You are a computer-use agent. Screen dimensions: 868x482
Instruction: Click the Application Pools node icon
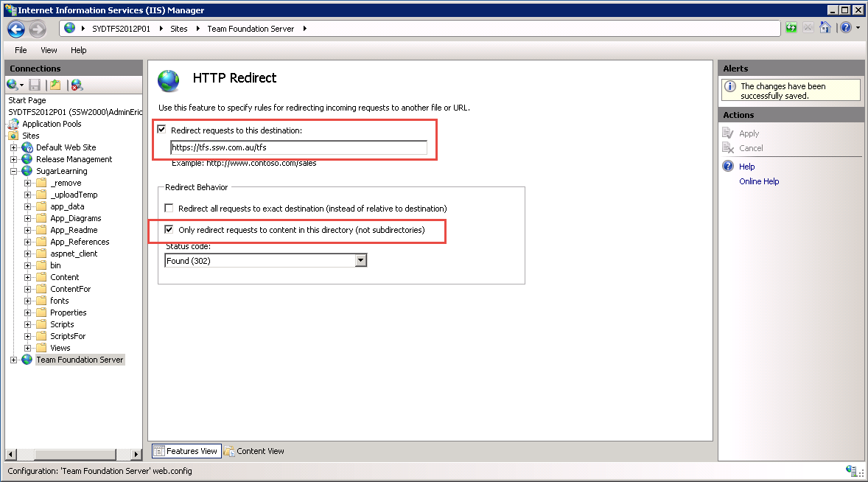pyautogui.click(x=14, y=124)
